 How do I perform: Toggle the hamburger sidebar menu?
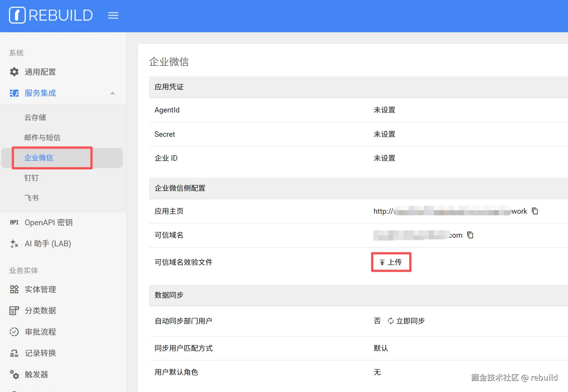click(113, 15)
